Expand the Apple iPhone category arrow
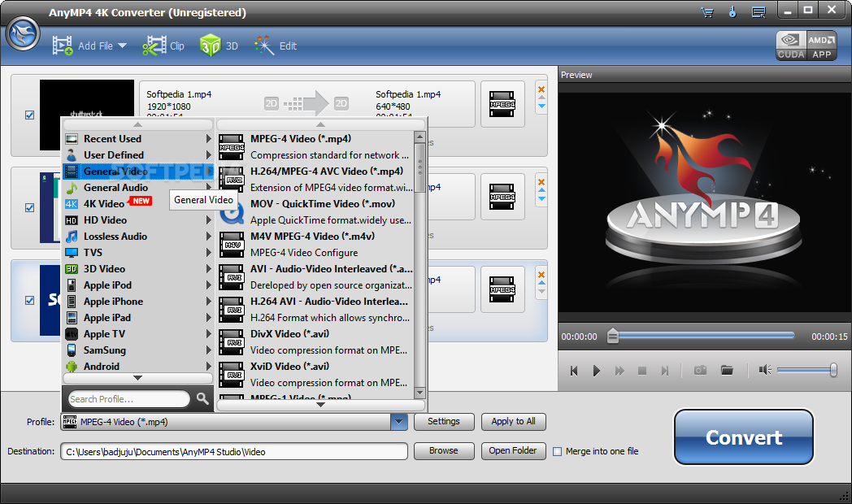Image resolution: width=852 pixels, height=504 pixels. (x=209, y=302)
